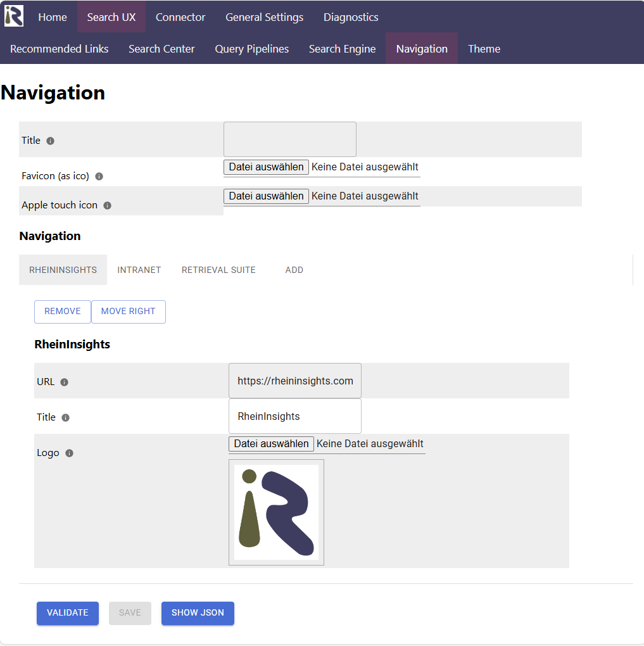Click the VALIDATE button
Image resolution: width=644 pixels, height=646 pixels.
[x=68, y=613]
